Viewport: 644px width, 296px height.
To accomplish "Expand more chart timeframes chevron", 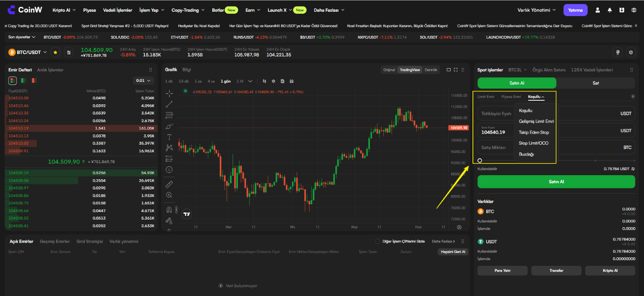I will tap(250, 81).
